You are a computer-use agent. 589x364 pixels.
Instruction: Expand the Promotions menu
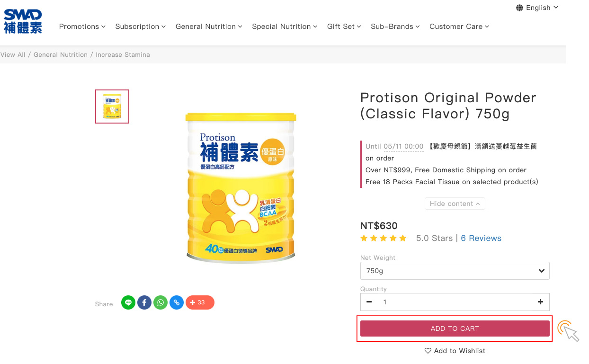tap(82, 27)
